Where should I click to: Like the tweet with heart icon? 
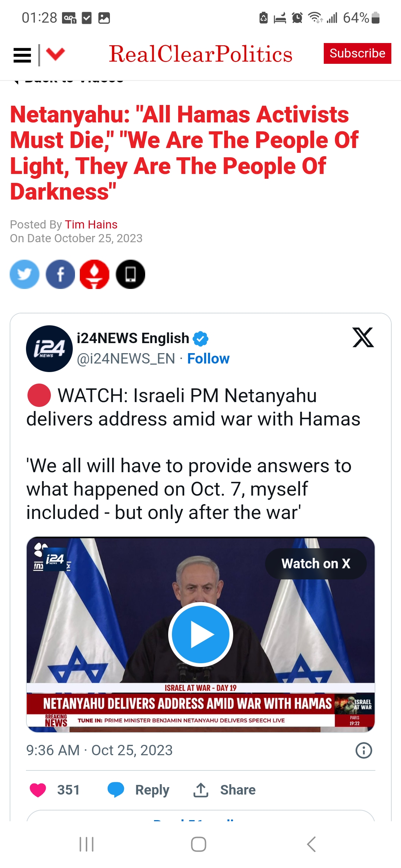(38, 790)
